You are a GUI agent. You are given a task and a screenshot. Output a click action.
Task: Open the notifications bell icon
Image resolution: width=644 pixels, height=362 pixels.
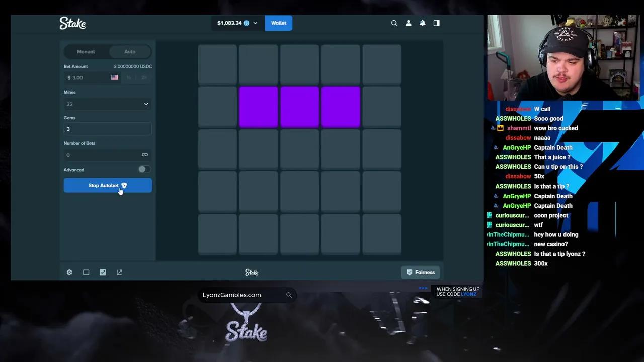click(x=423, y=23)
